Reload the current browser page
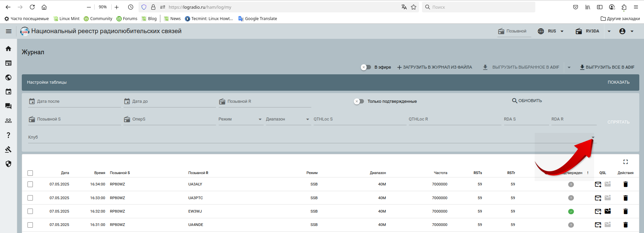This screenshot has width=644, height=233. [x=32, y=7]
